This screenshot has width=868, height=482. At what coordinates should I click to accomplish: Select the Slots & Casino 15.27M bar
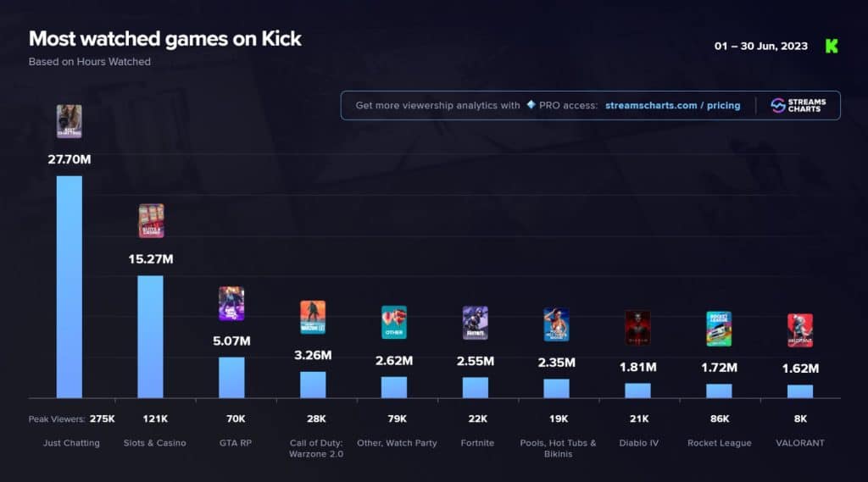(151, 336)
